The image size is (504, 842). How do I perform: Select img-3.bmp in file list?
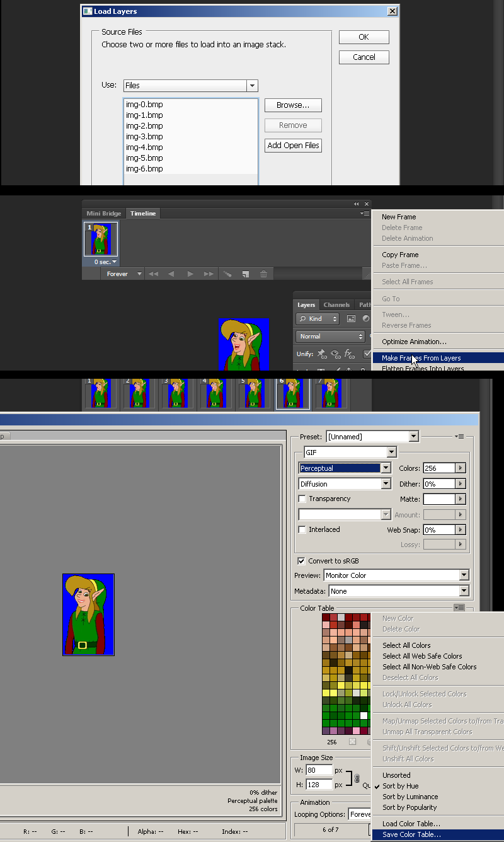pyautogui.click(x=191, y=137)
